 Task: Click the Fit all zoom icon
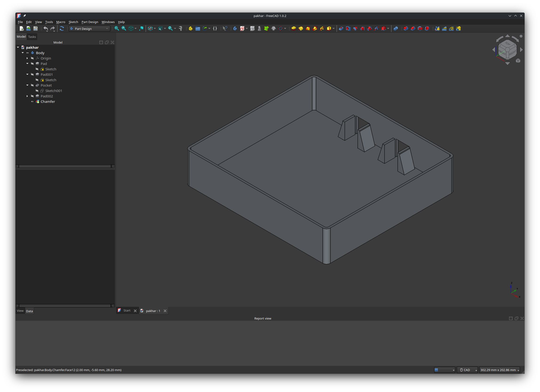click(117, 28)
